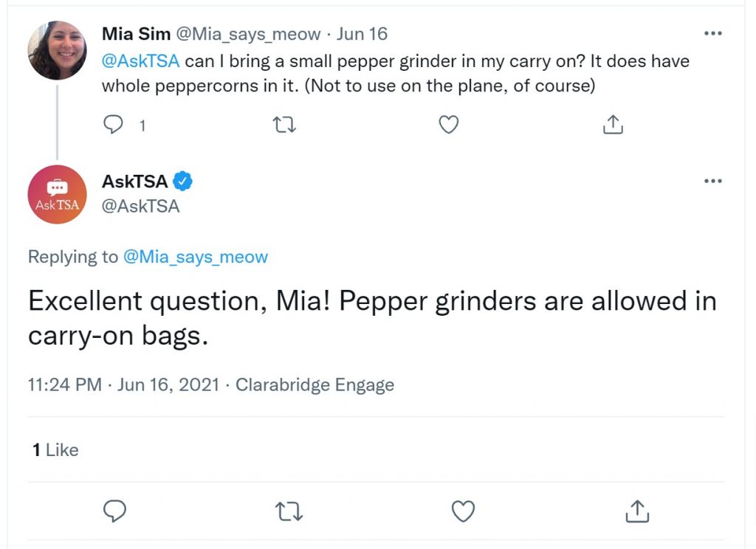This screenshot has width=756, height=549.
Task: Open the @Mia_says_meow link under Replying to
Action: pyautogui.click(x=195, y=257)
